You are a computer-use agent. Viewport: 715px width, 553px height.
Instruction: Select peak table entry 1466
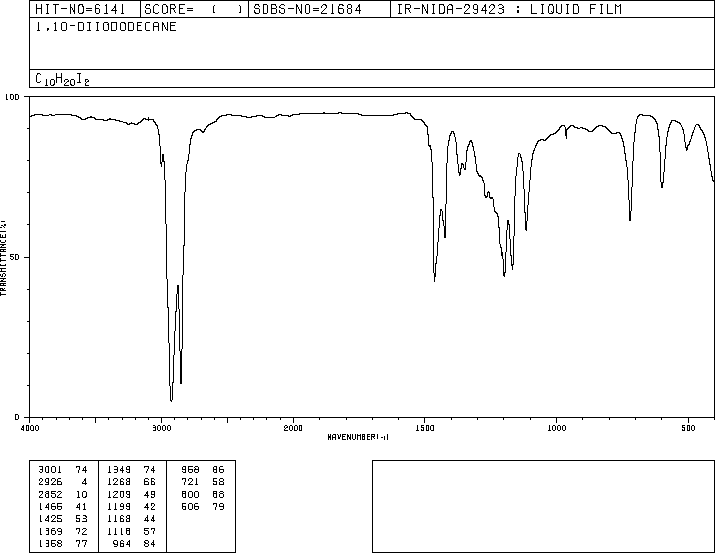50,506
